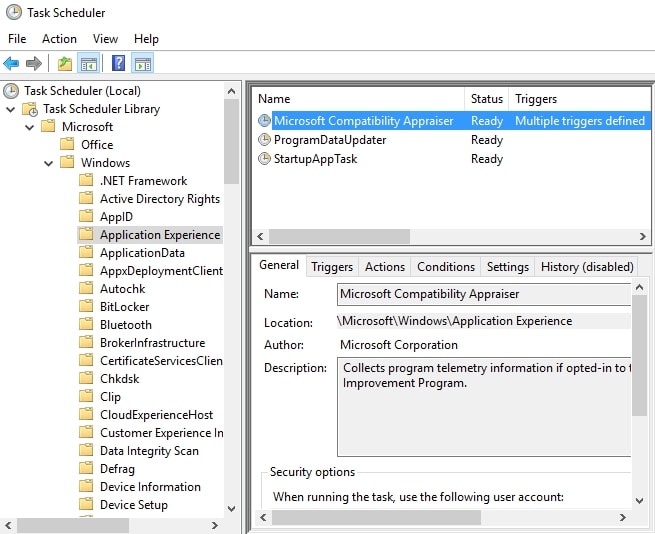Image resolution: width=655 pixels, height=534 pixels.
Task: Switch to the History (disabled) tab
Action: coord(587,267)
